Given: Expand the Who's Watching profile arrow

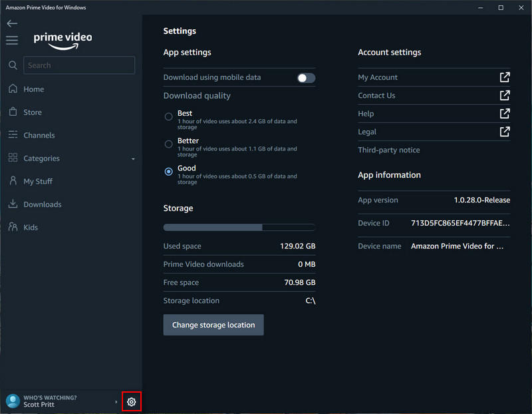Looking at the screenshot, I should click(x=116, y=402).
